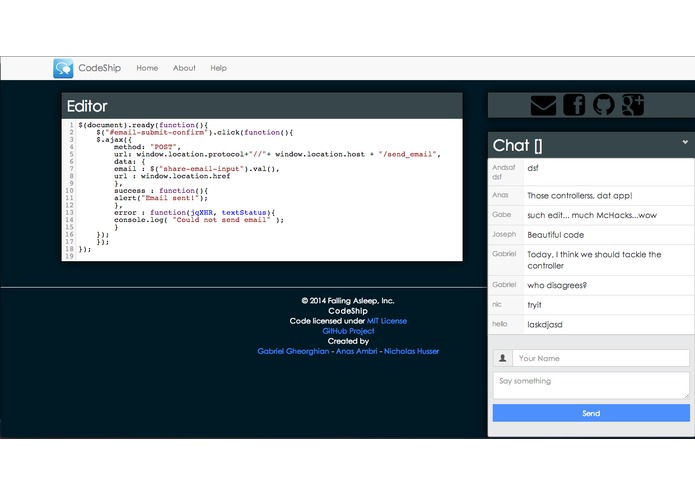The width and height of the screenshot is (695, 494).
Task: Open the About nav item
Action: [x=184, y=68]
